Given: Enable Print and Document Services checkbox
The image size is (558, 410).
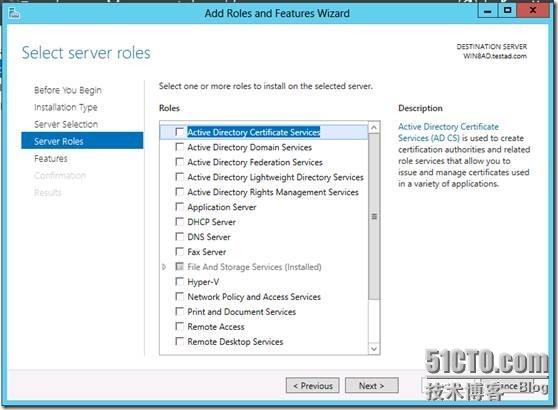Looking at the screenshot, I should (180, 311).
